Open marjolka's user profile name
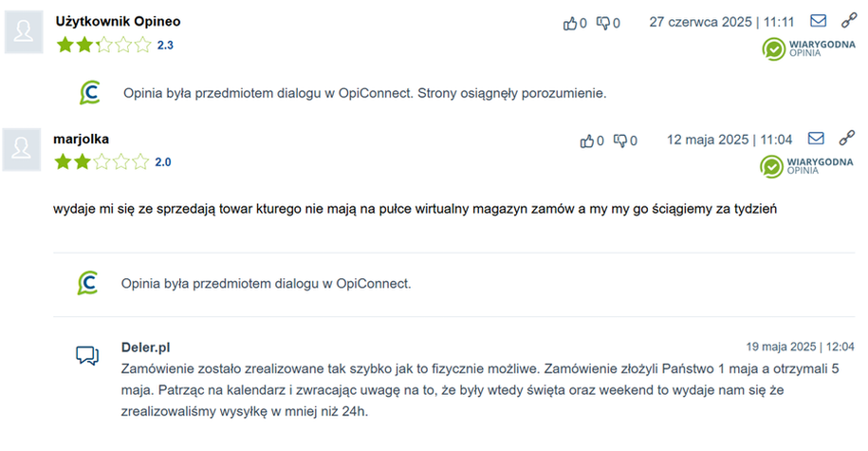 [x=82, y=139]
